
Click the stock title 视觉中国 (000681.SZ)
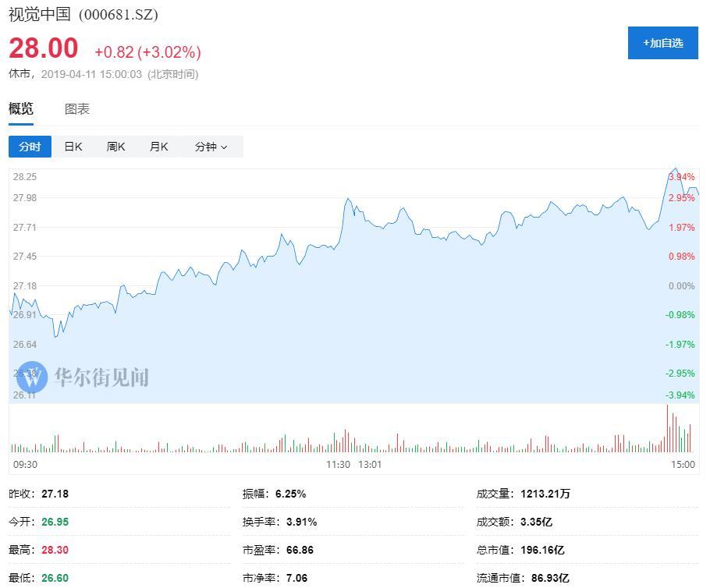tap(83, 14)
